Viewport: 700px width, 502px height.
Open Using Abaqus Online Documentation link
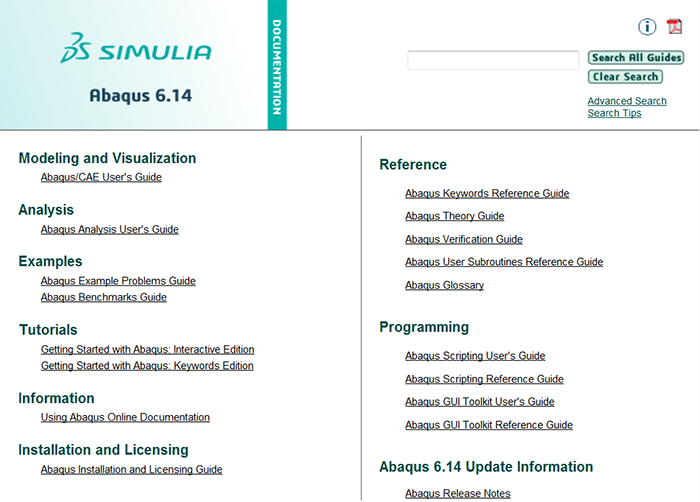point(125,417)
